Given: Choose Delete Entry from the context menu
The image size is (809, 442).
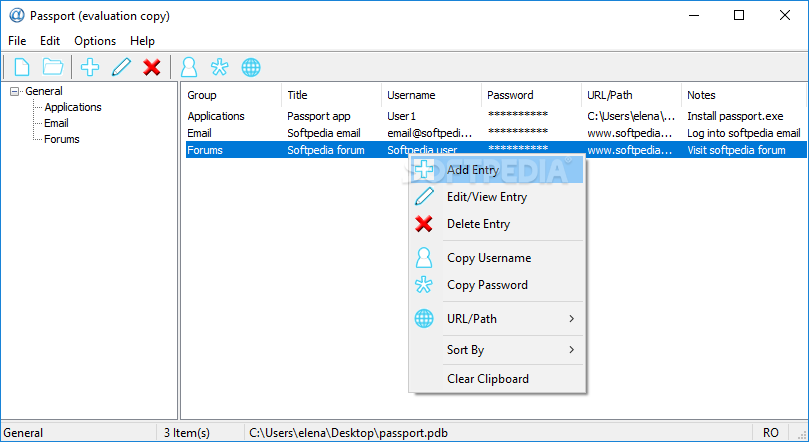Looking at the screenshot, I should coord(497,224).
